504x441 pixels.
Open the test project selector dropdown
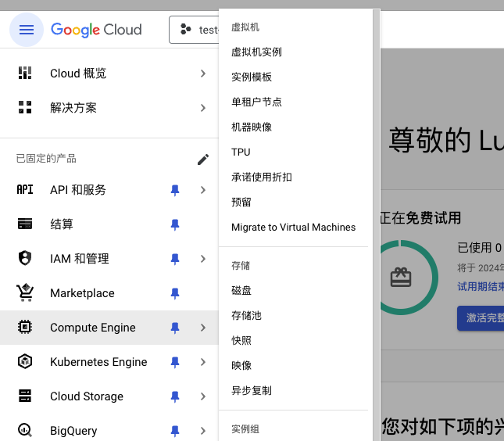click(x=194, y=30)
